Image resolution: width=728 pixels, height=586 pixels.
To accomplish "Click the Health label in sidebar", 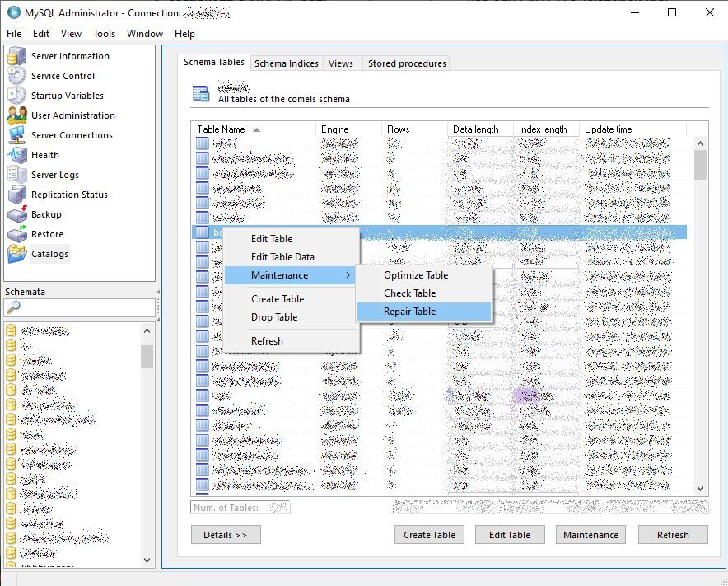I will (45, 155).
